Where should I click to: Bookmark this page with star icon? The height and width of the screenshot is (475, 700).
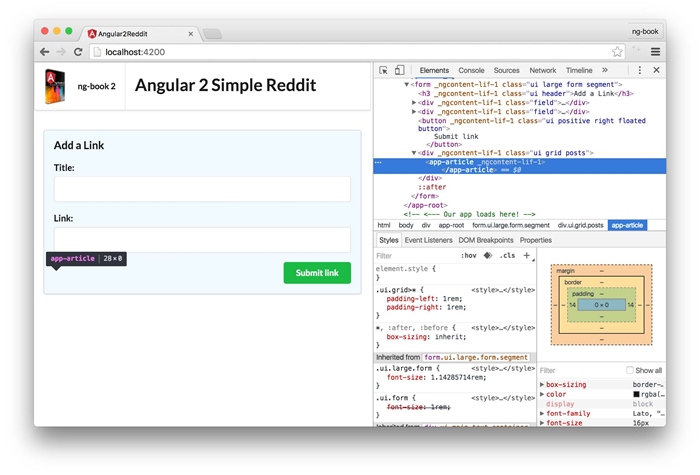tap(618, 51)
